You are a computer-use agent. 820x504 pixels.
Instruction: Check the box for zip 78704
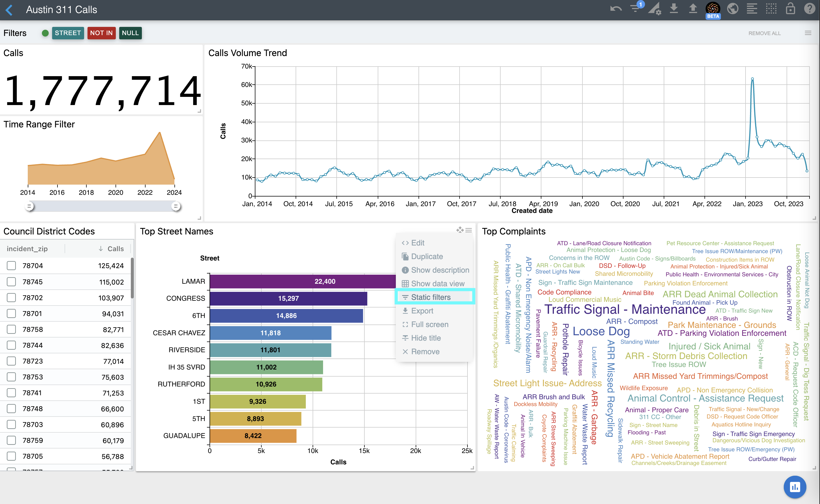11,266
